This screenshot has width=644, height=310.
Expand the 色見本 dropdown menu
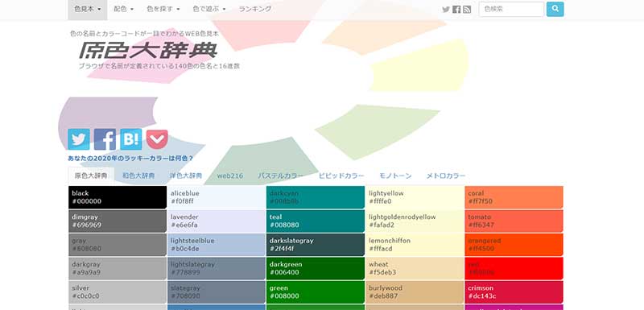88,9
